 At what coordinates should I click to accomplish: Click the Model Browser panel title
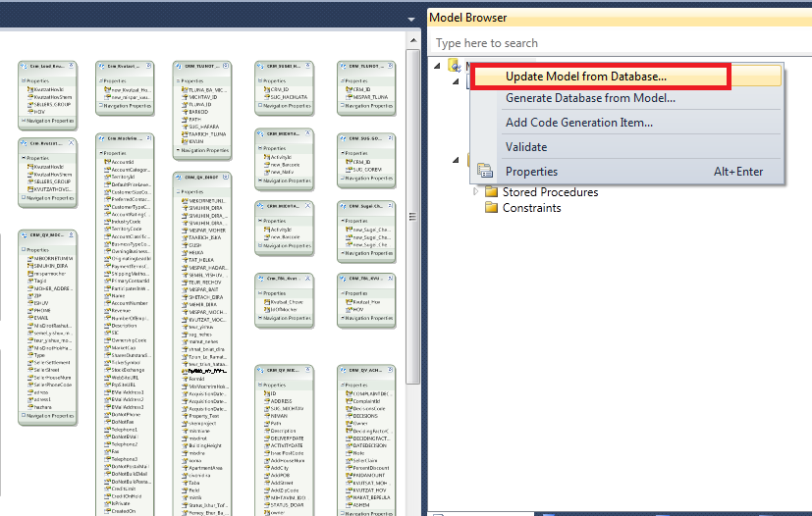click(468, 18)
